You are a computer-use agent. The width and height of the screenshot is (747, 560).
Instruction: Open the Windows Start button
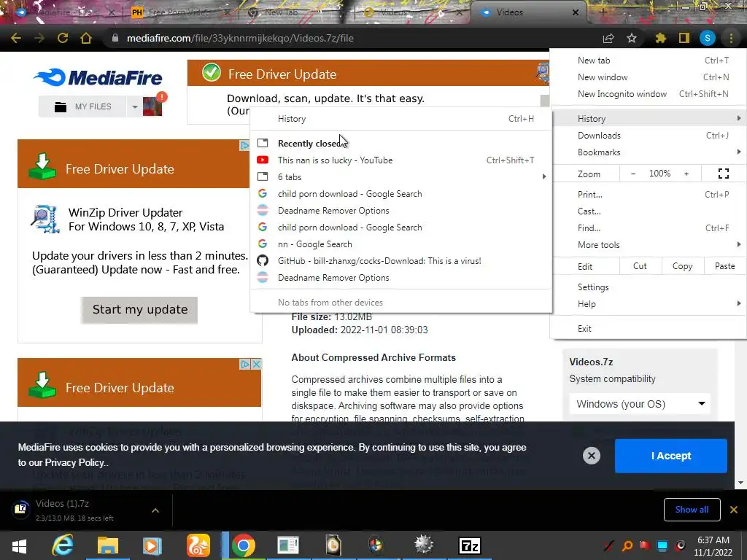[19, 545]
